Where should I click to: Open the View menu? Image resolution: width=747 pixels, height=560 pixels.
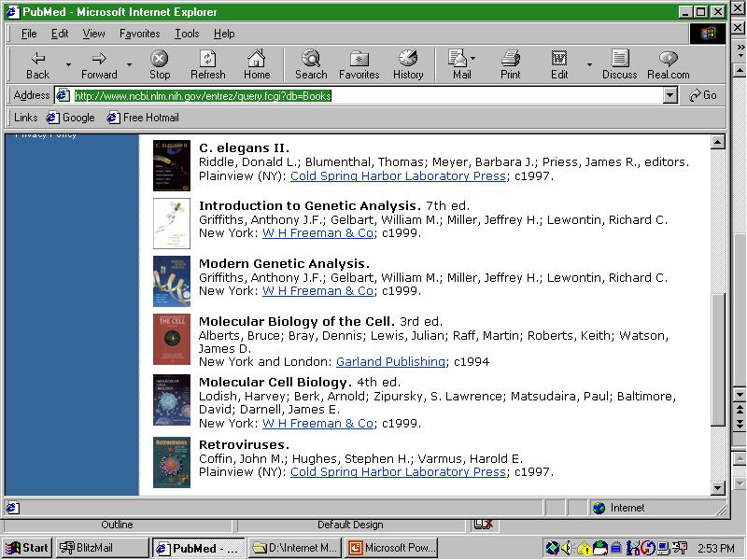tap(93, 34)
